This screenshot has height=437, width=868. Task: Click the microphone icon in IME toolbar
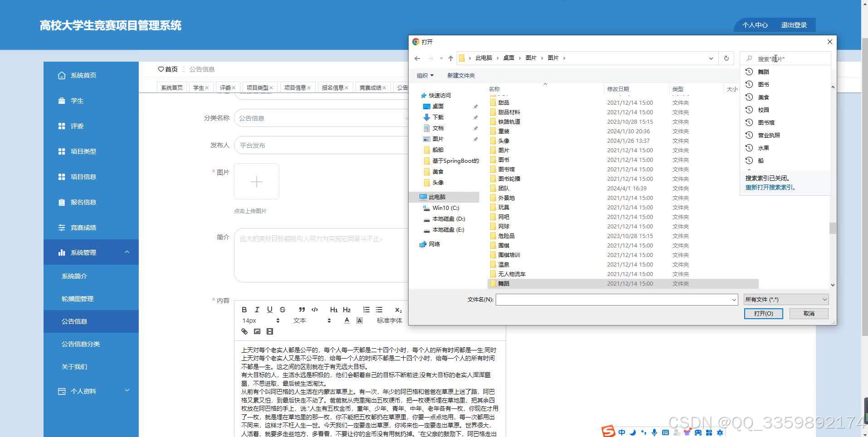[654, 432]
